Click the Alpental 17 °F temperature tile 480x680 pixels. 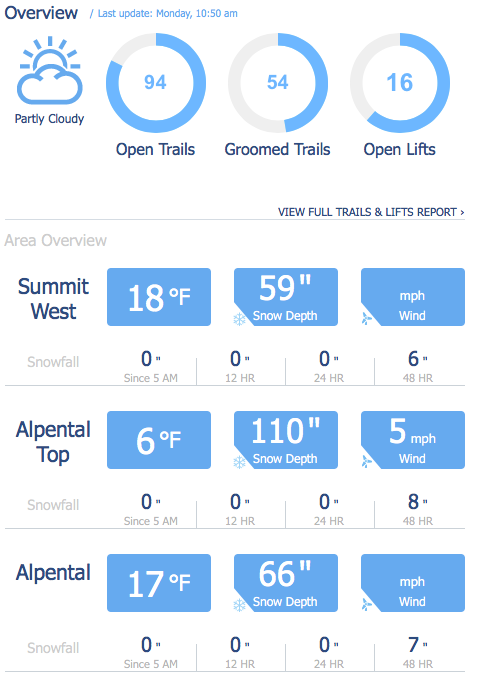pyautogui.click(x=159, y=583)
